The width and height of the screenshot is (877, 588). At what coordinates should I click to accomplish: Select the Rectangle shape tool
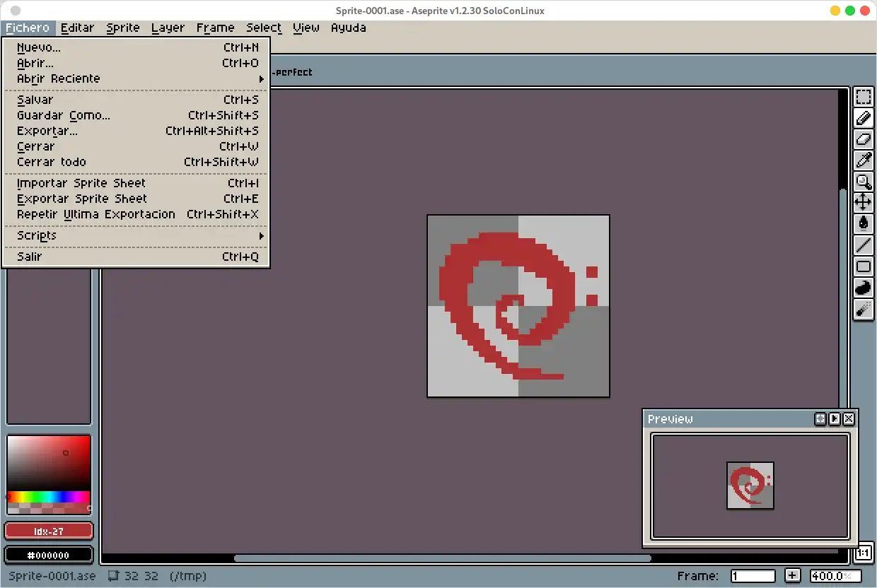tap(863, 266)
